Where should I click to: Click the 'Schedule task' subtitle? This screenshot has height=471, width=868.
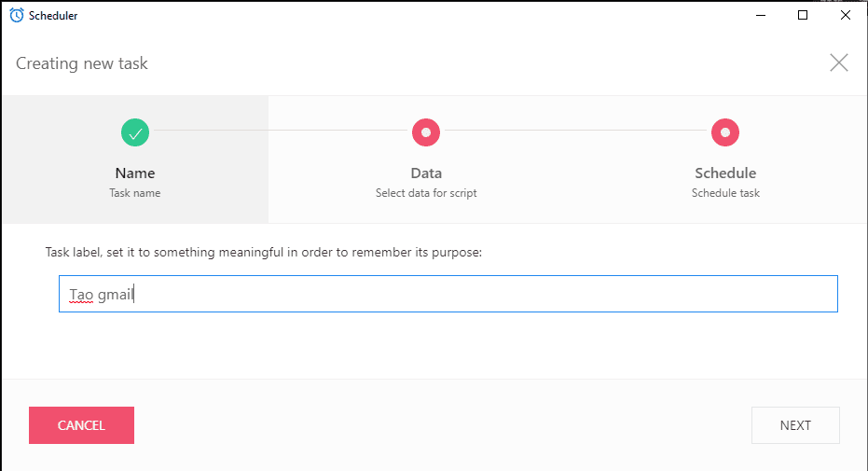tap(725, 193)
